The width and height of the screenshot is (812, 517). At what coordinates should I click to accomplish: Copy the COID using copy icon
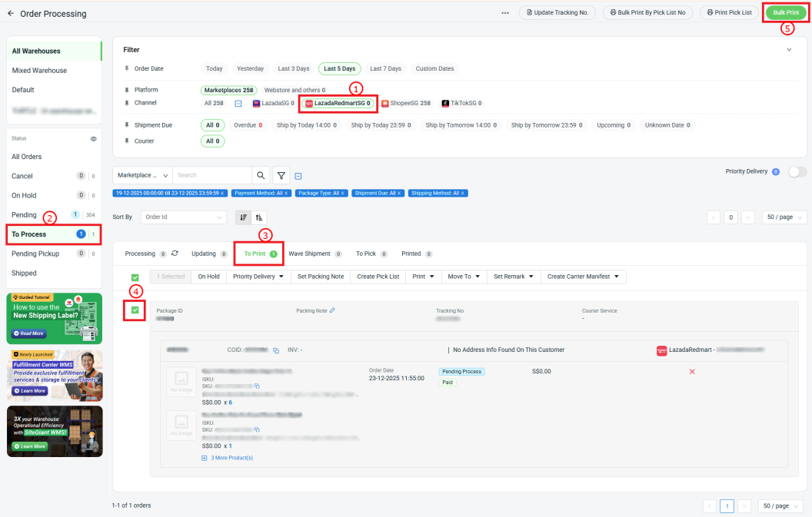[276, 350]
